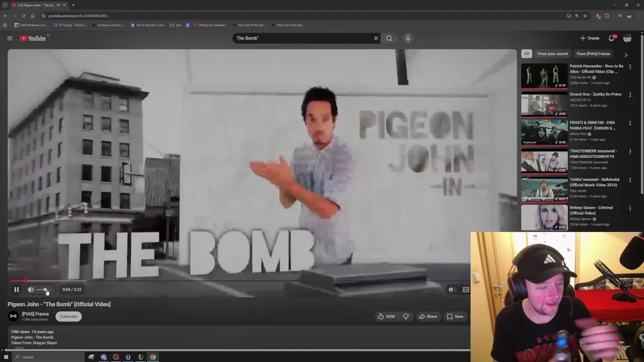Open Smack One Zpátky Do Práce title
The height and width of the screenshot is (362, 644).
pyautogui.click(x=595, y=94)
